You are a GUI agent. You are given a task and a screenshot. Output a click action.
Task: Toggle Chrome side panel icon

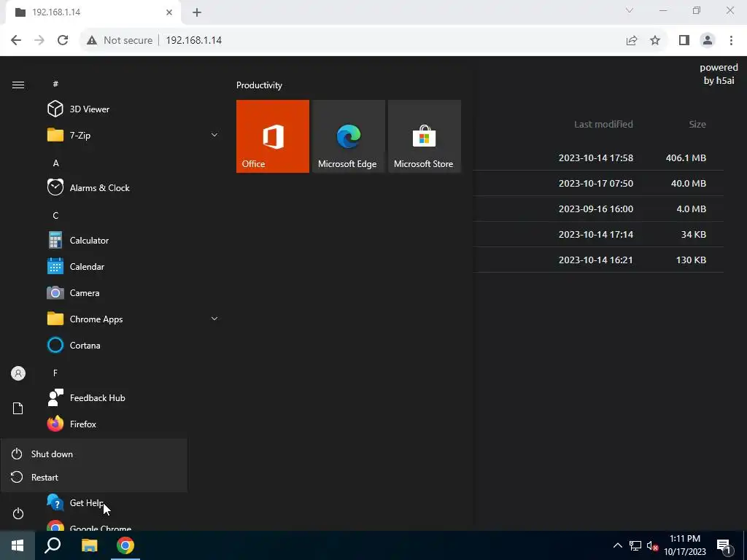(684, 40)
